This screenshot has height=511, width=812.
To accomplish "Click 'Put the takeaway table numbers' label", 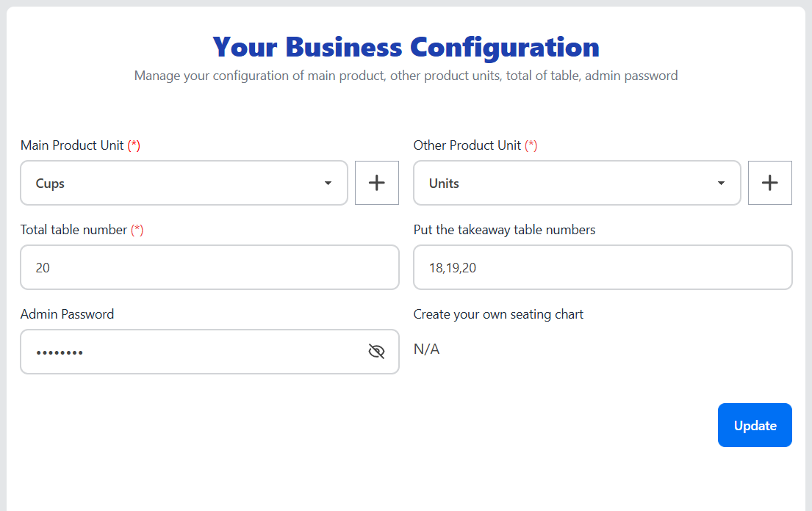I will tap(504, 230).
